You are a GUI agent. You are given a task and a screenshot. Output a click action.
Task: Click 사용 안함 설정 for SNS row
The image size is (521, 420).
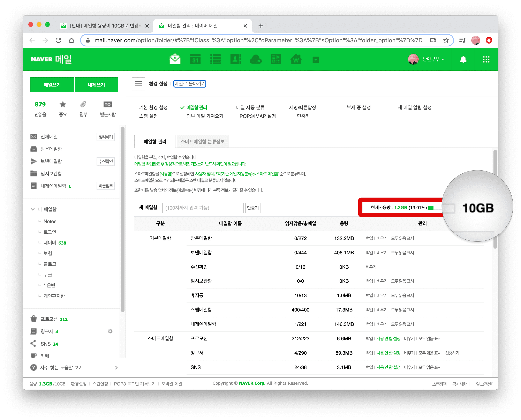coord(388,367)
